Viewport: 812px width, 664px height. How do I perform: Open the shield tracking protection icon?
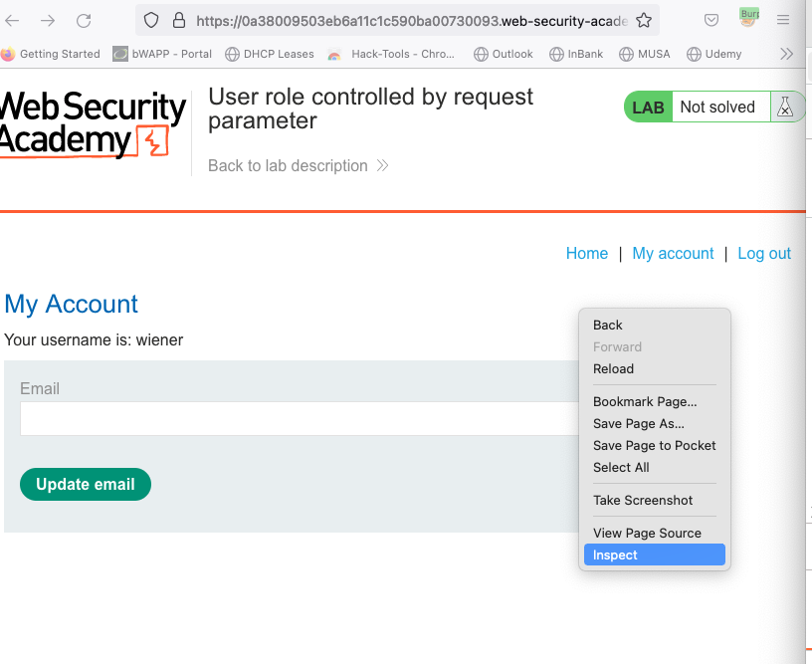[150, 21]
